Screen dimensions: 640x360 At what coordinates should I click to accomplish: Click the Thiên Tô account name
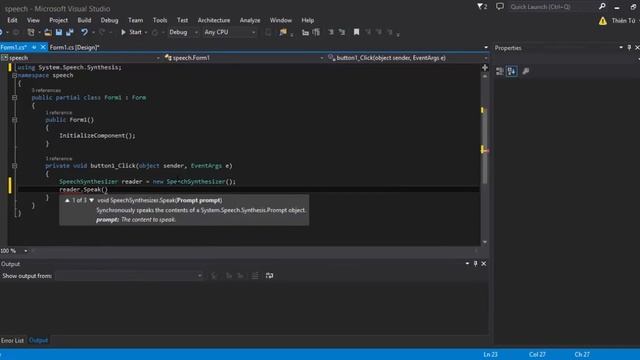[623, 20]
